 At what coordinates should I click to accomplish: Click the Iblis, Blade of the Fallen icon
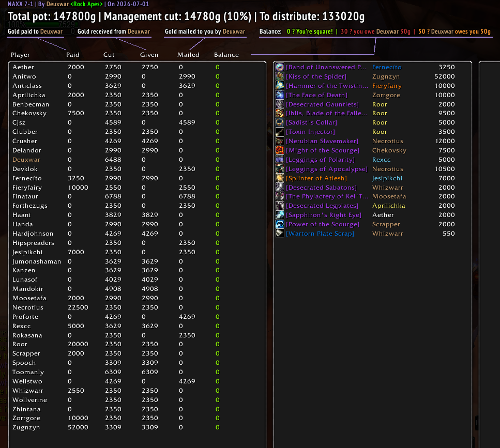click(280, 113)
